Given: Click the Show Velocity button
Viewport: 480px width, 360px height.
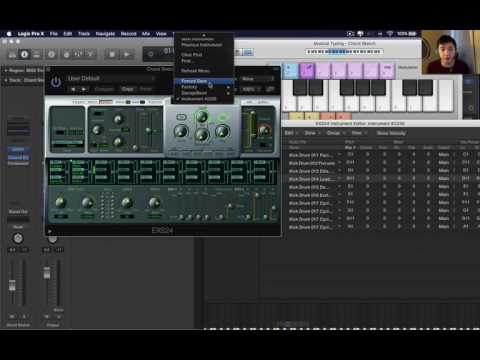Looking at the screenshot, I should tap(391, 133).
